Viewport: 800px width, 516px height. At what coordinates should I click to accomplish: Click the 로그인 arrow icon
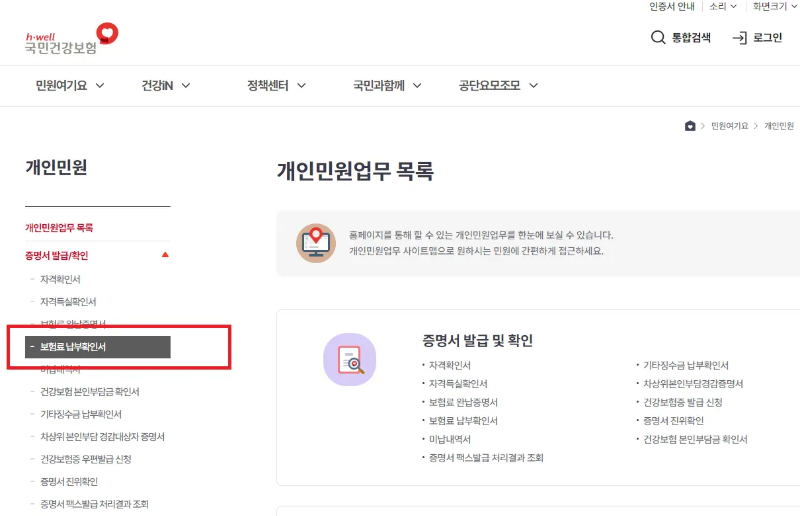click(x=739, y=38)
